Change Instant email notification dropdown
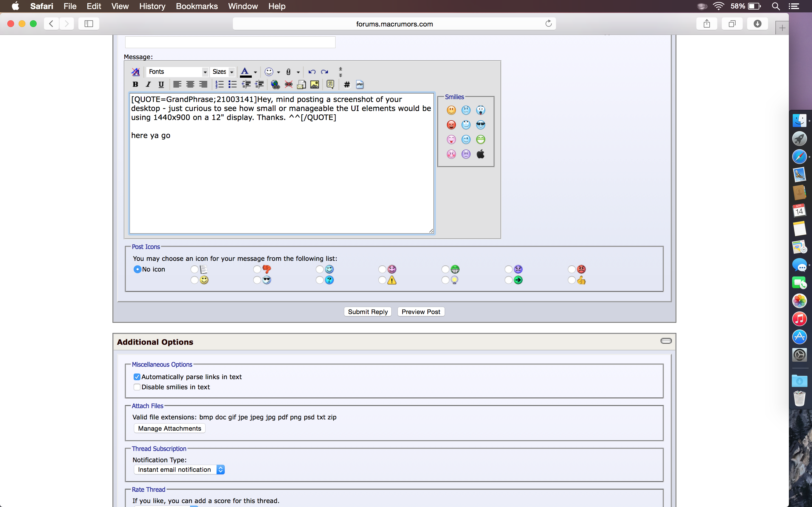 [x=179, y=470]
